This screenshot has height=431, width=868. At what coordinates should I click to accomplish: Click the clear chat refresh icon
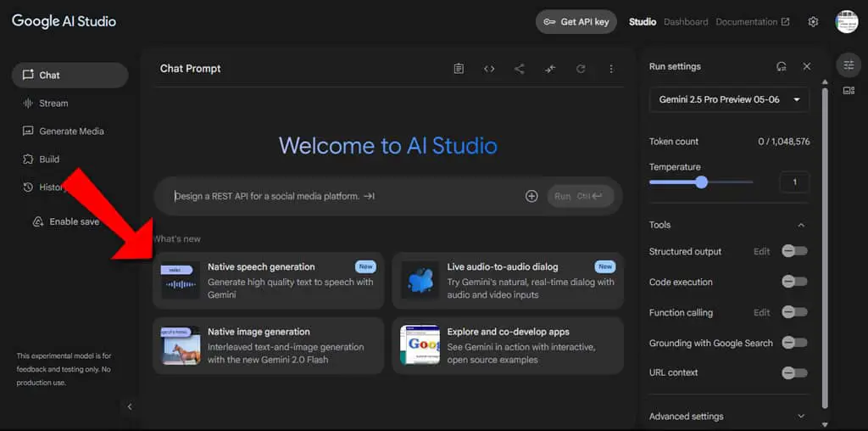point(581,69)
